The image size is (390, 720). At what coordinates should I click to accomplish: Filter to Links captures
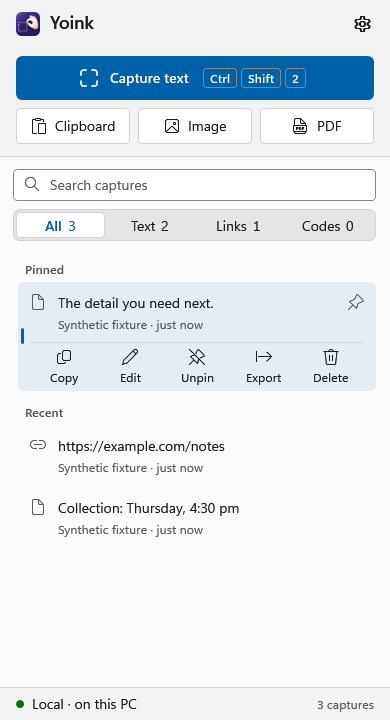point(238,226)
